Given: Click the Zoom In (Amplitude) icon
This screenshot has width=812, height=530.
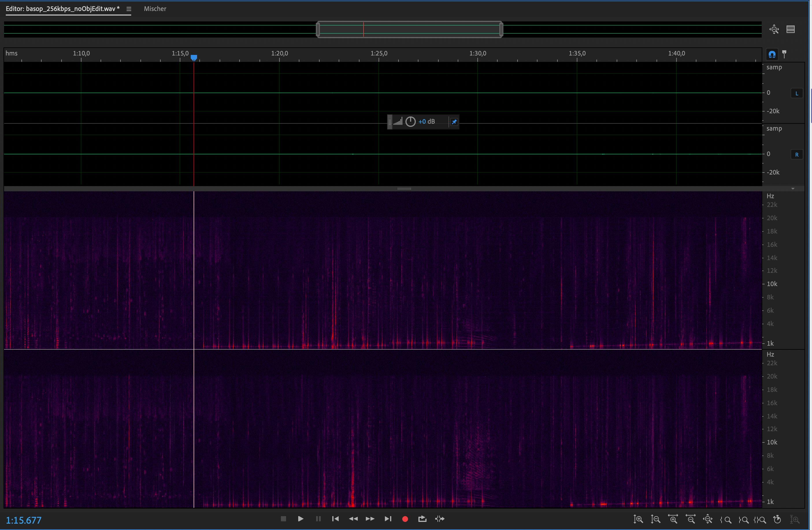Looking at the screenshot, I should click(638, 519).
